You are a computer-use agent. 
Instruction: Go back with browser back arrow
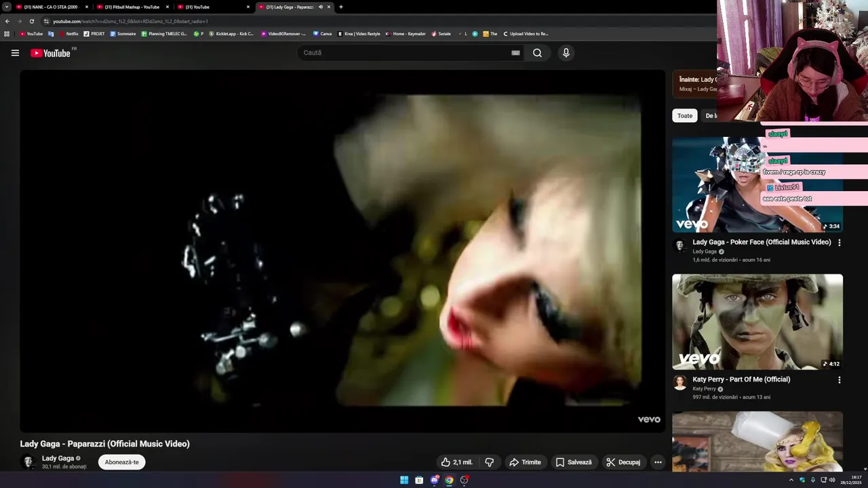tap(7, 21)
